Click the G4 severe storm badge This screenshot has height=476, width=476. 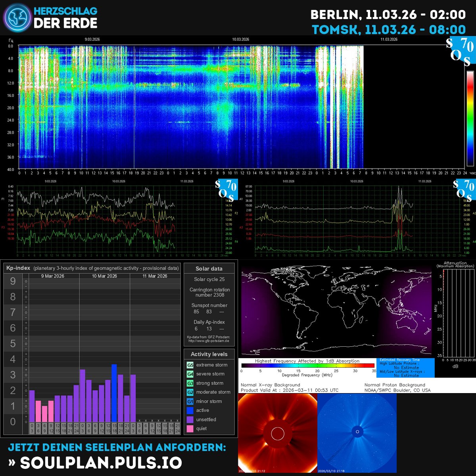190,374
